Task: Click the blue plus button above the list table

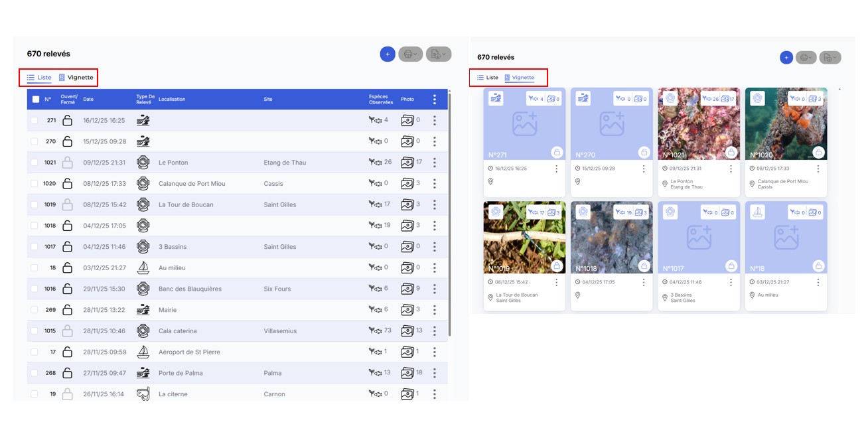Action: pyautogui.click(x=388, y=54)
